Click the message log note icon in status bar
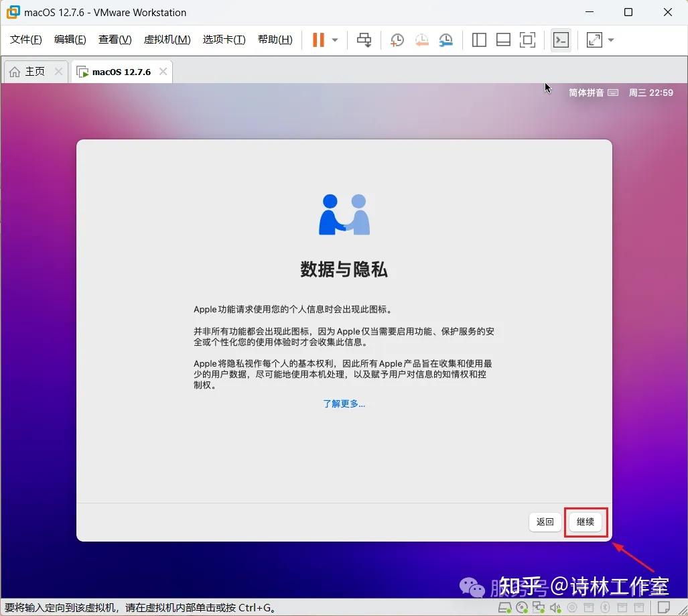Screen dimensions: 688x616 point(663,608)
